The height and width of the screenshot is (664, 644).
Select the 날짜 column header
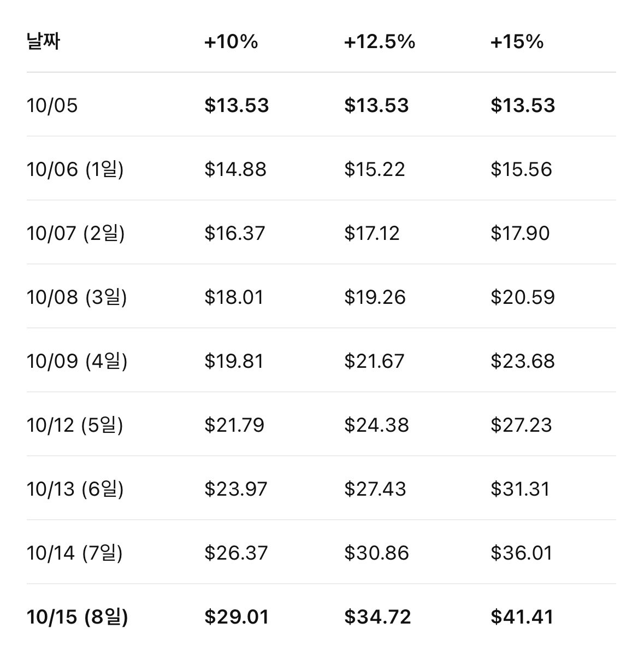pos(43,42)
